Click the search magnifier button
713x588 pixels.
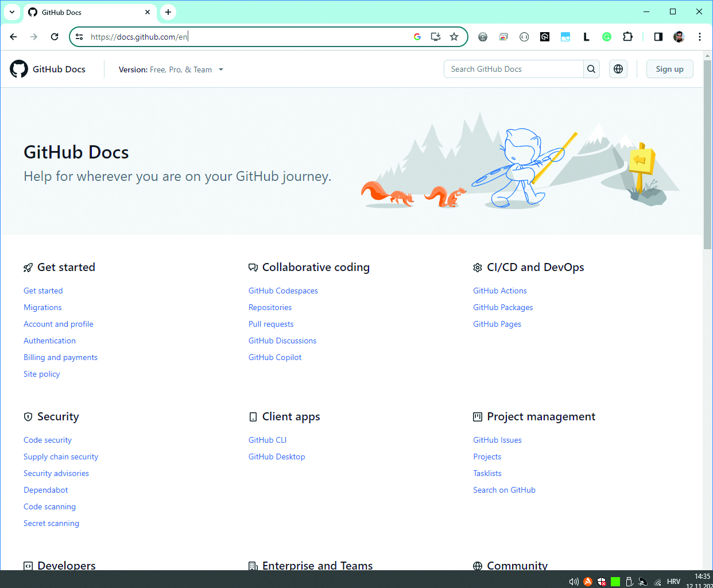click(x=591, y=69)
